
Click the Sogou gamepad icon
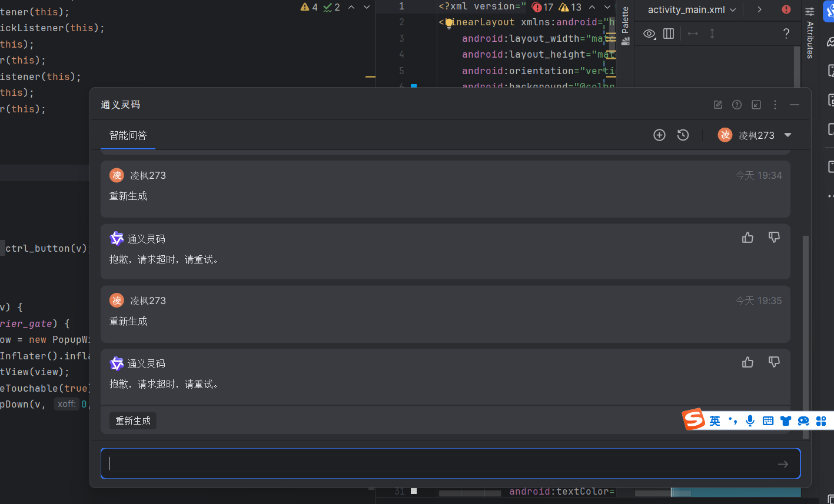click(803, 420)
